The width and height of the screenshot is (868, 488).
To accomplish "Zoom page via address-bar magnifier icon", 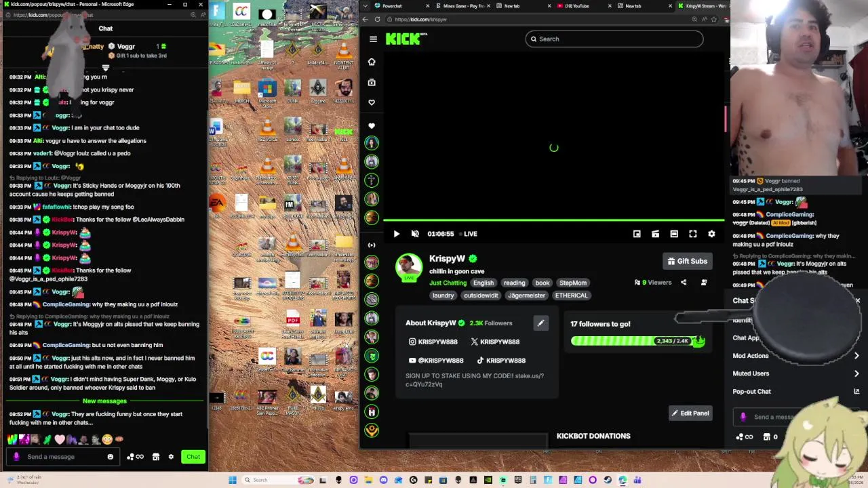I will [694, 19].
